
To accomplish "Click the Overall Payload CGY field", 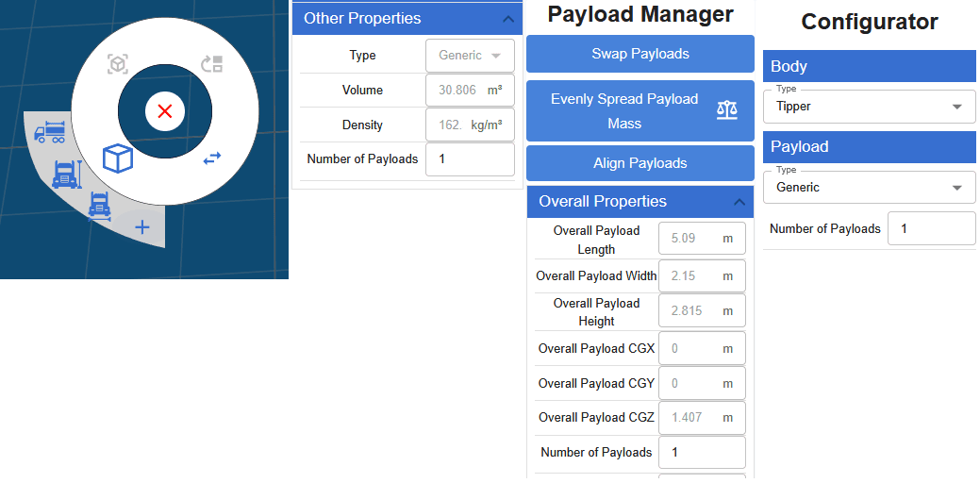I will (x=702, y=383).
